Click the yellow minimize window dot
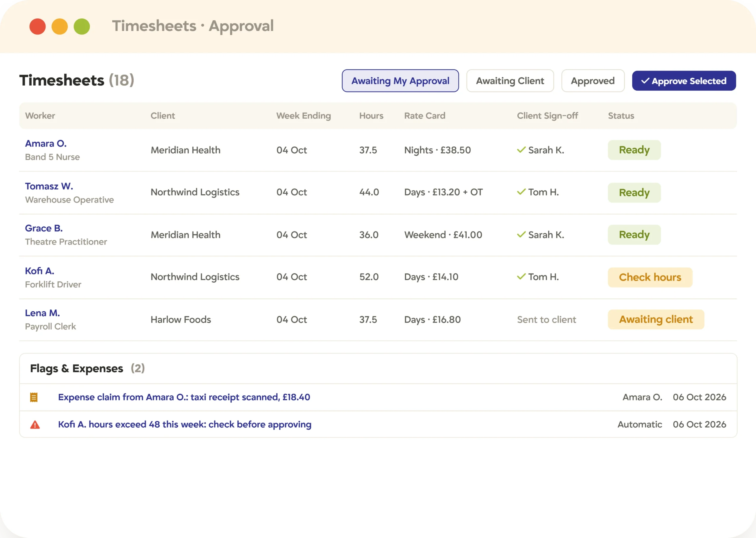The height and width of the screenshot is (538, 756). point(60,27)
